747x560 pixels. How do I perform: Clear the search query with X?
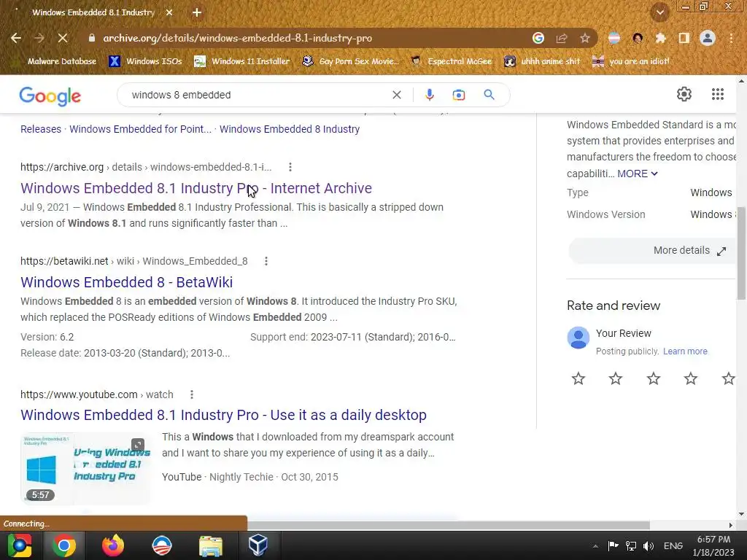[x=396, y=95]
